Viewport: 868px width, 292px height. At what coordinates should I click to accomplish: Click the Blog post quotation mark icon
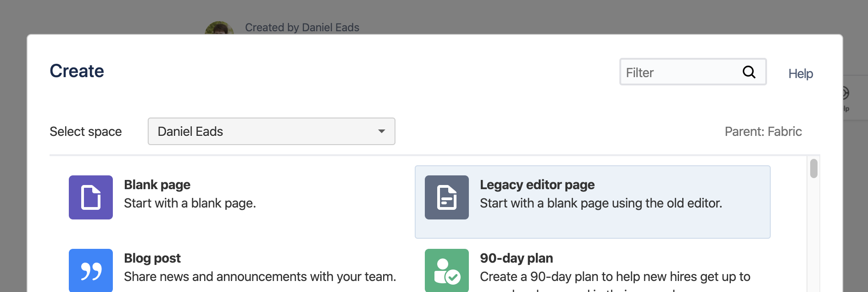tap(90, 270)
